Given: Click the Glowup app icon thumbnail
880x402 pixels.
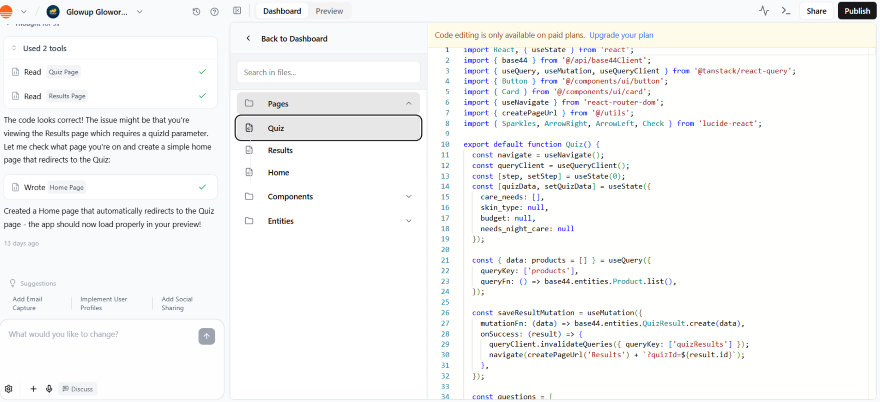Looking at the screenshot, I should [x=53, y=12].
